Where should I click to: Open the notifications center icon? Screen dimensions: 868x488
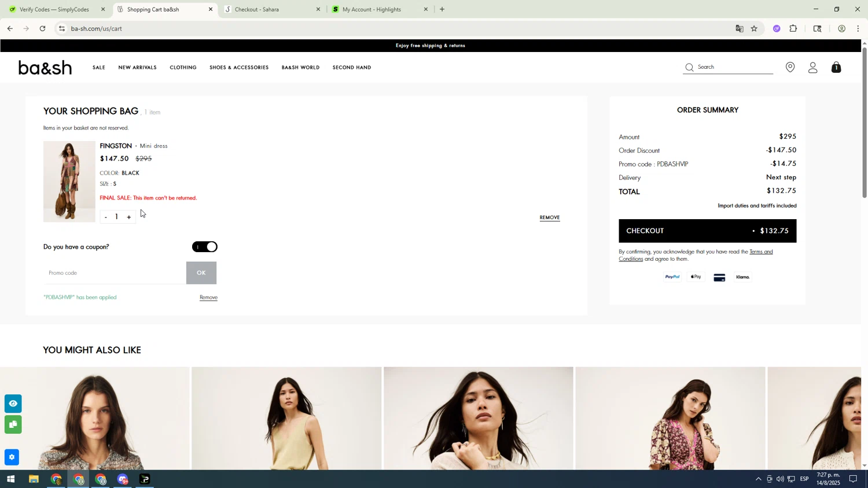(853, 479)
